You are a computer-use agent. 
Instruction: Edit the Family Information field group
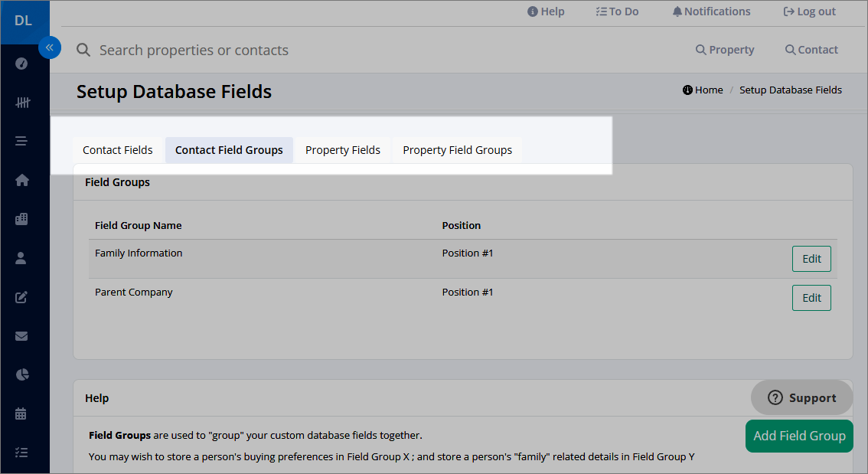[x=811, y=258]
